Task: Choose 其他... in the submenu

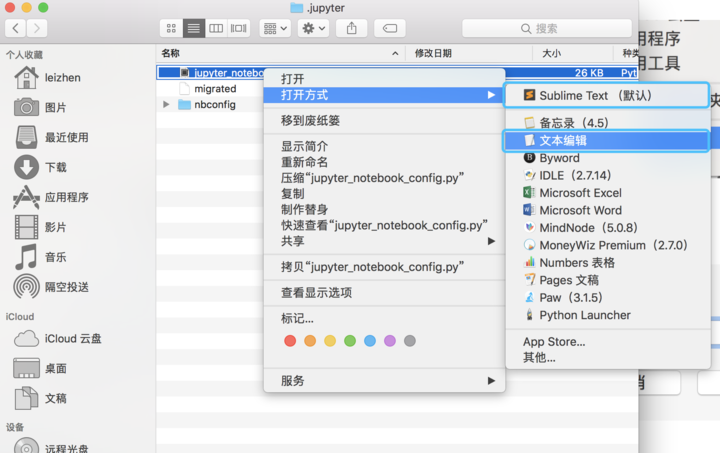Action: (x=608, y=357)
